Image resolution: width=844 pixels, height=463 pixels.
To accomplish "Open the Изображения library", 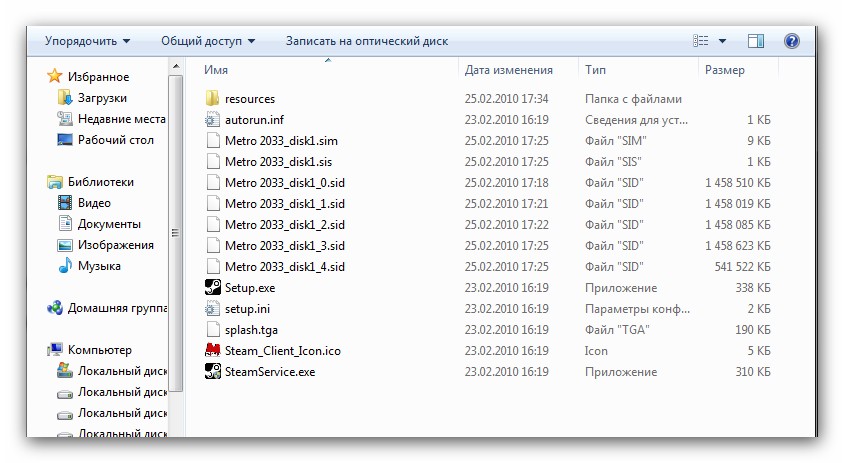I will tap(116, 245).
